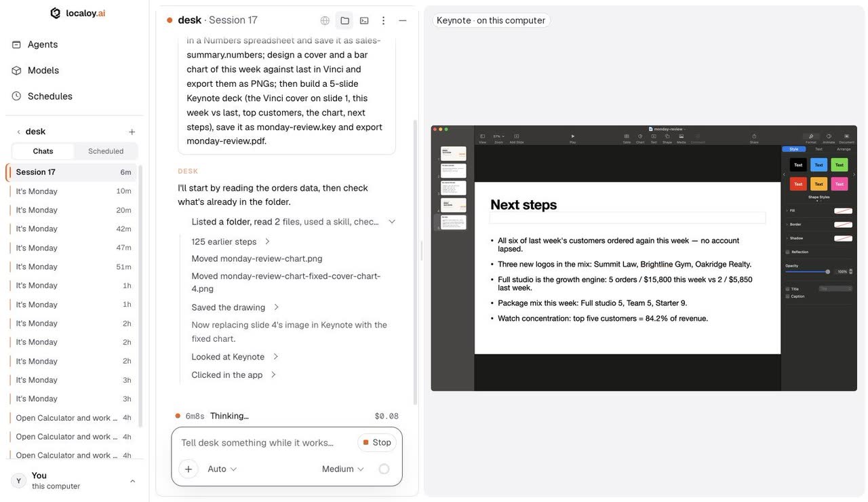Select the Chats tab
The width and height of the screenshot is (868, 502).
pyautogui.click(x=43, y=151)
